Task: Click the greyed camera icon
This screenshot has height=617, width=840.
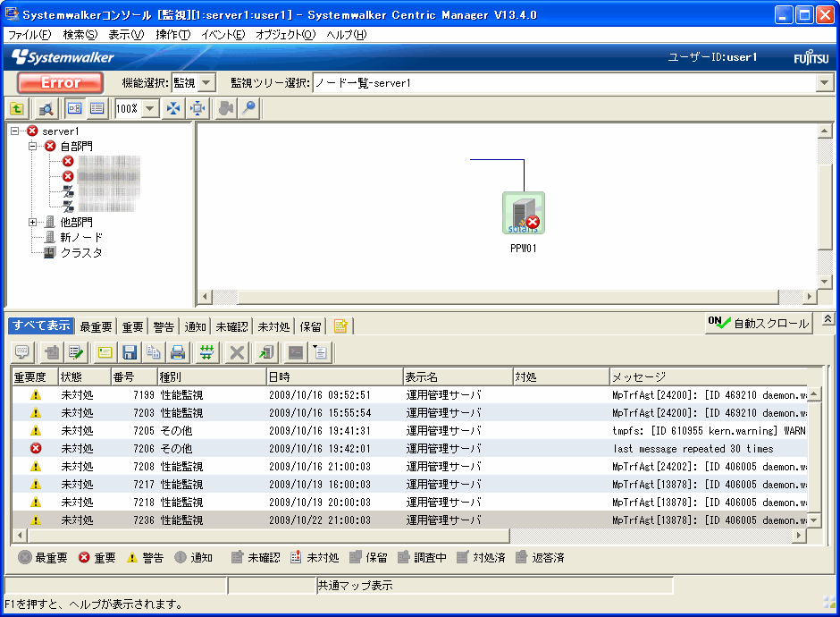Action: click(x=226, y=109)
